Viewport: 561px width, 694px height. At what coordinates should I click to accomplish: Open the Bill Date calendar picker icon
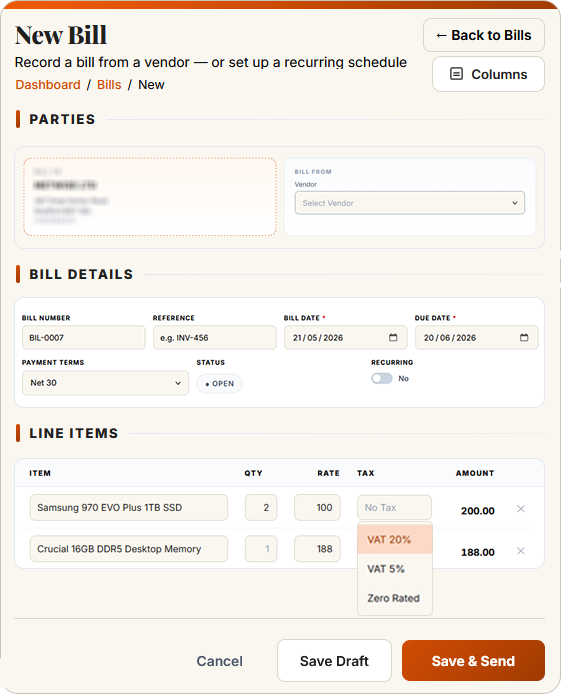click(x=393, y=338)
